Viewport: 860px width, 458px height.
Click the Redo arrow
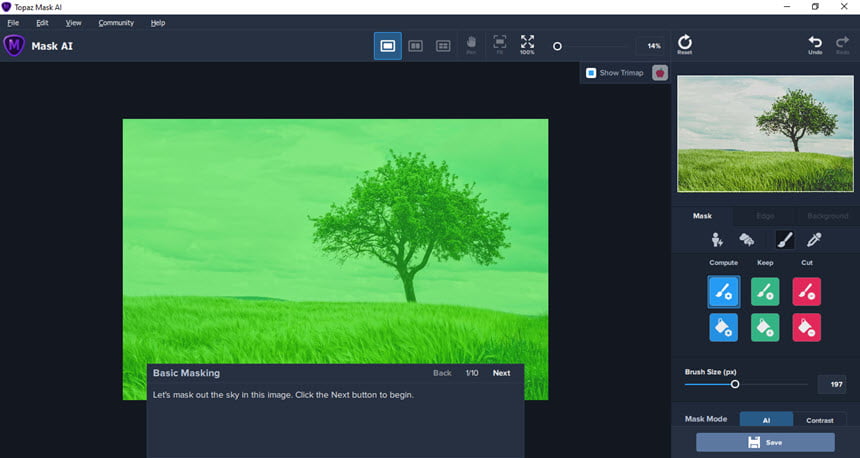842,45
